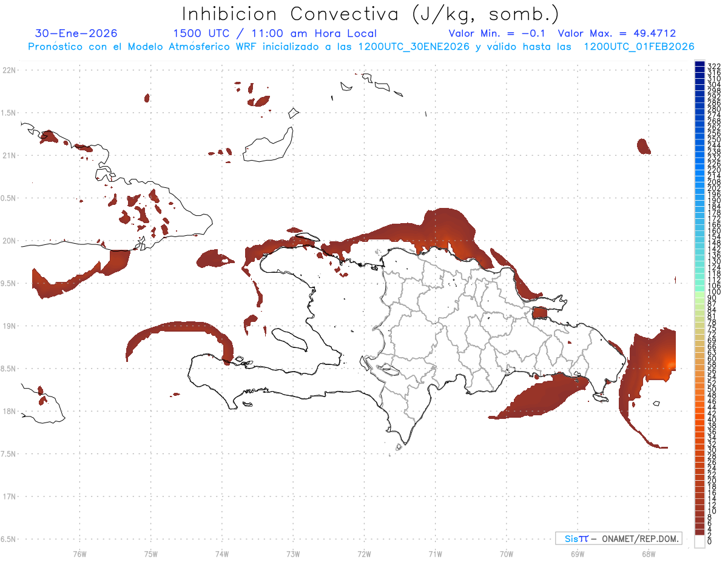Click the "76W" longitude label
This screenshot has height=562, width=728.
click(x=79, y=553)
